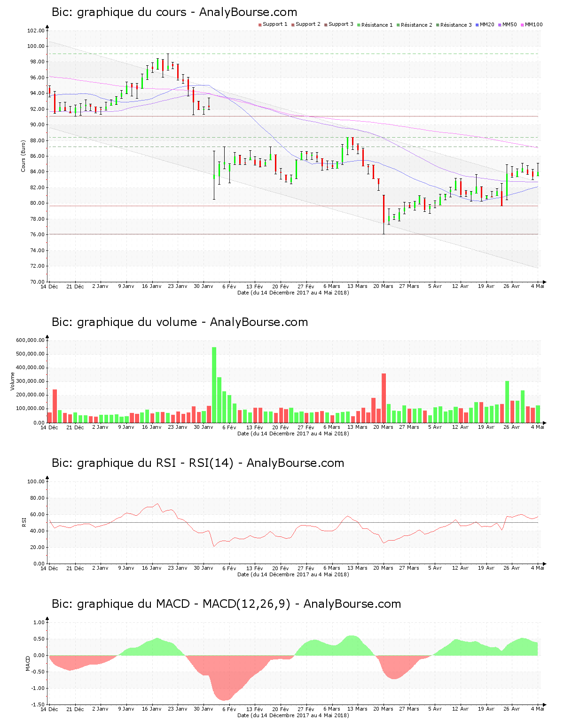The height and width of the screenshot is (728, 564).
Task: Click '20 Mars' under the price chart
Action: pyautogui.click(x=384, y=286)
